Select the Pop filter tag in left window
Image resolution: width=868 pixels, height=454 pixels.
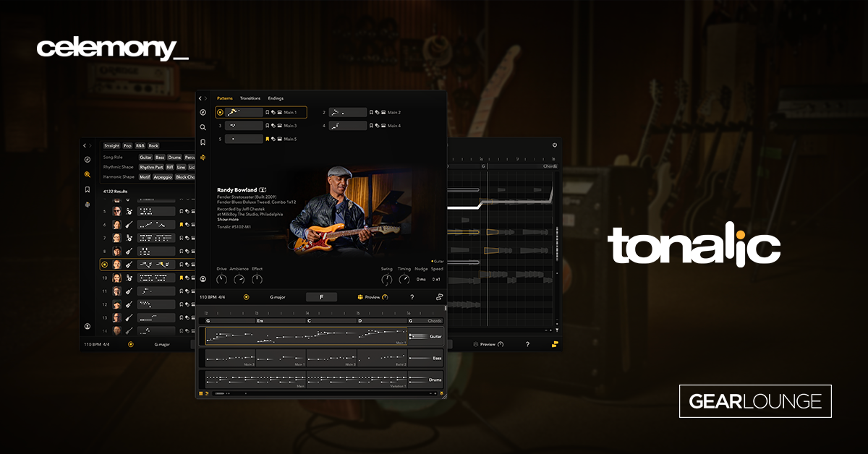(x=127, y=146)
